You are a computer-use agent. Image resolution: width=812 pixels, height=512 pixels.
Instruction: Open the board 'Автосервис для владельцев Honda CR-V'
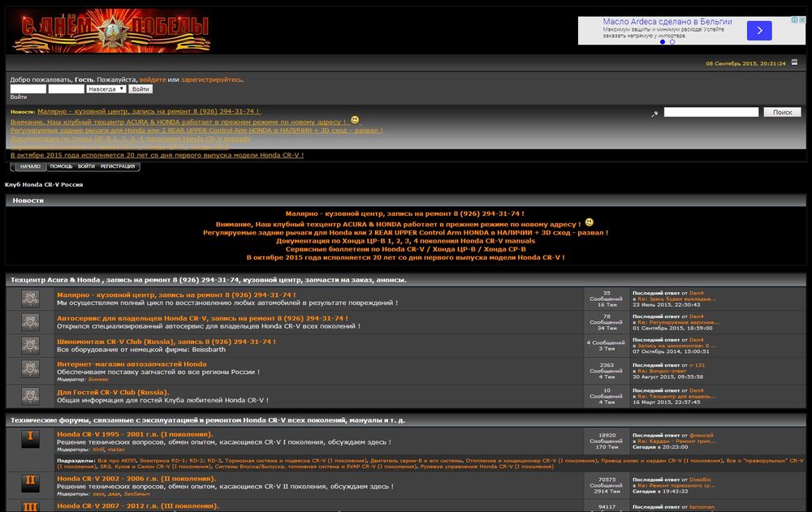[202, 318]
